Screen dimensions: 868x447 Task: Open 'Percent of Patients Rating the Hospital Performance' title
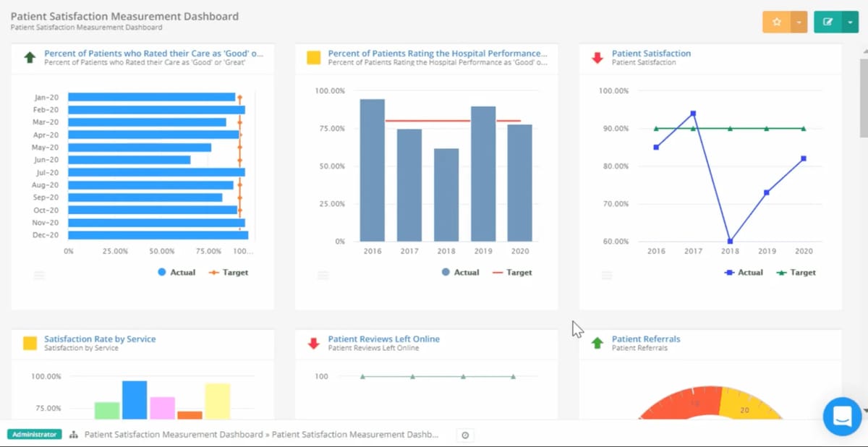pos(438,54)
